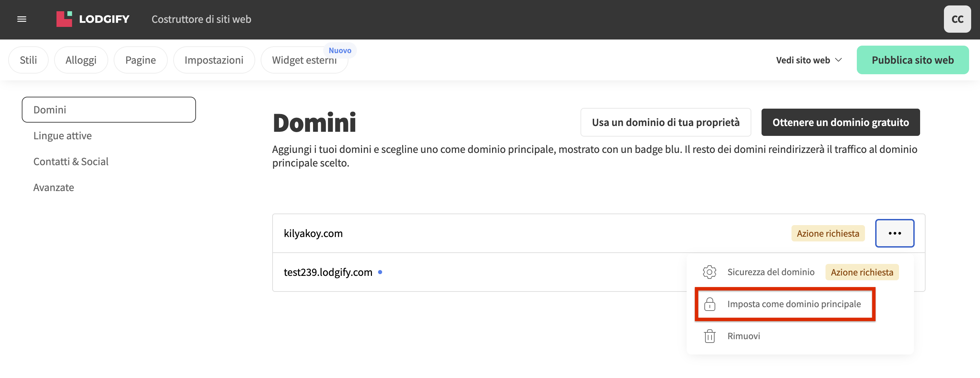Click Ottenere un dominio gratuito
This screenshot has height=378, width=980.
tap(840, 122)
